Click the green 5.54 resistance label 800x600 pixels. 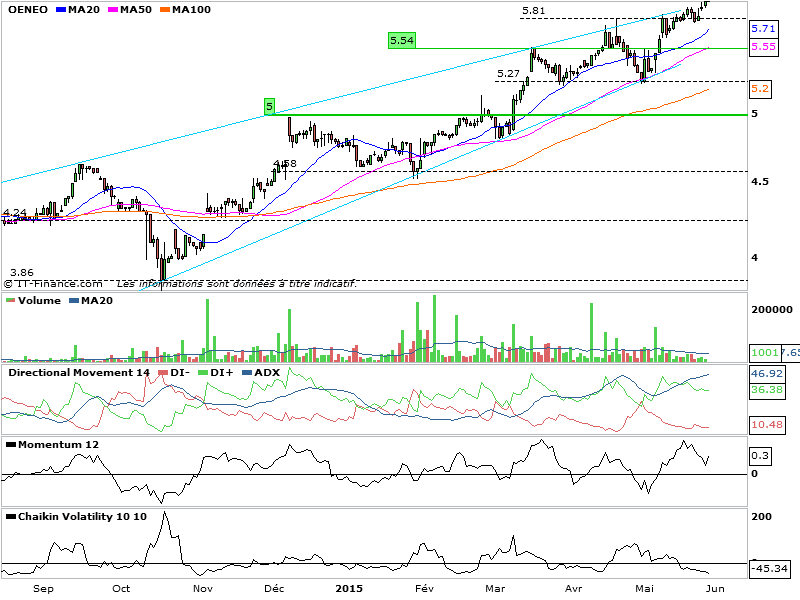(402, 40)
